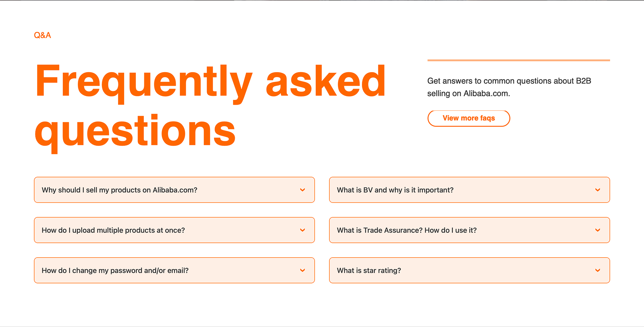644x327 pixels.
Task: Click chevron next to upload multiple products
Action: pyautogui.click(x=302, y=230)
